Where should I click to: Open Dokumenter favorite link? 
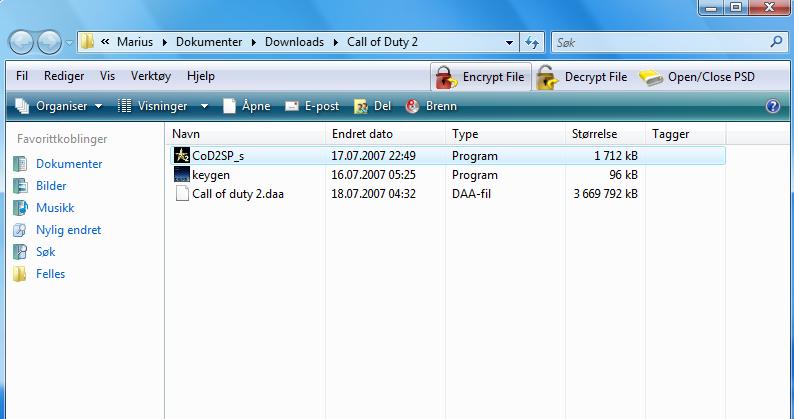69,164
